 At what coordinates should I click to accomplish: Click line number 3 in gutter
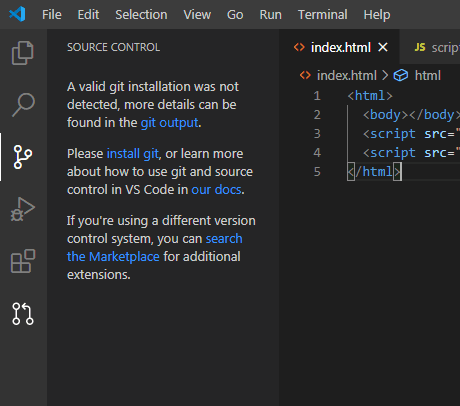tap(317, 134)
